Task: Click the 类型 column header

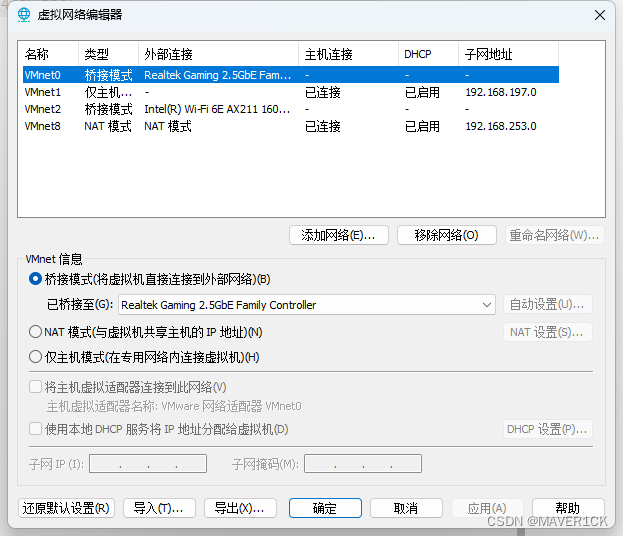Action: 108,54
